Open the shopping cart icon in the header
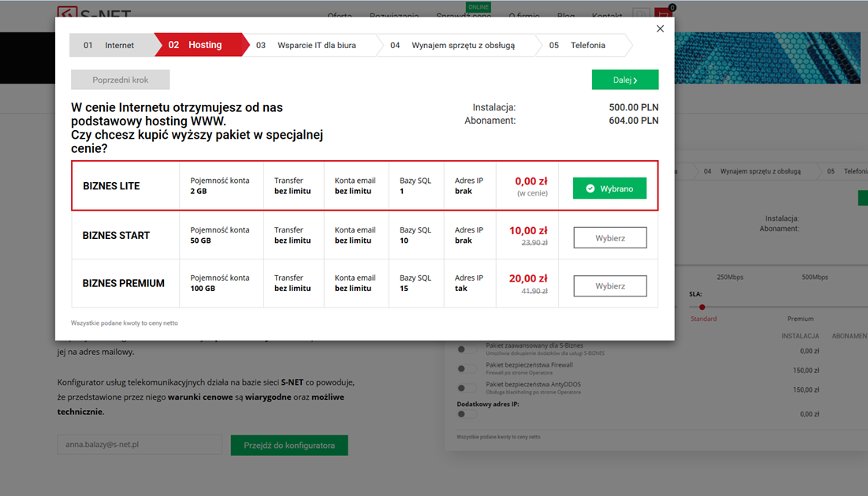Screen dimensions: 868x496 [662, 13]
